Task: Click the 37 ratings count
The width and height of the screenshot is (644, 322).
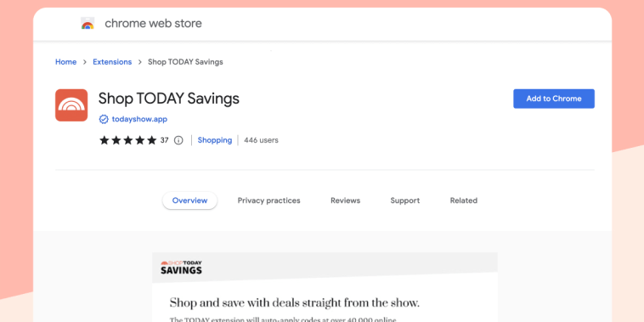Action: [164, 140]
